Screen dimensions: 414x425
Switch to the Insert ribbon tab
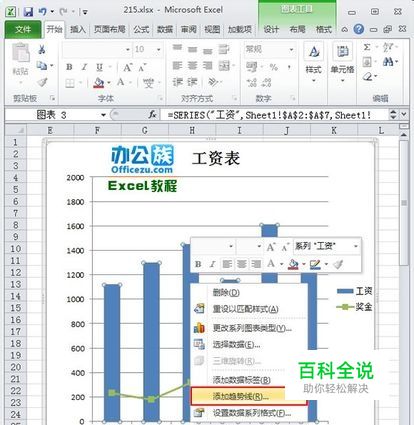(x=78, y=30)
